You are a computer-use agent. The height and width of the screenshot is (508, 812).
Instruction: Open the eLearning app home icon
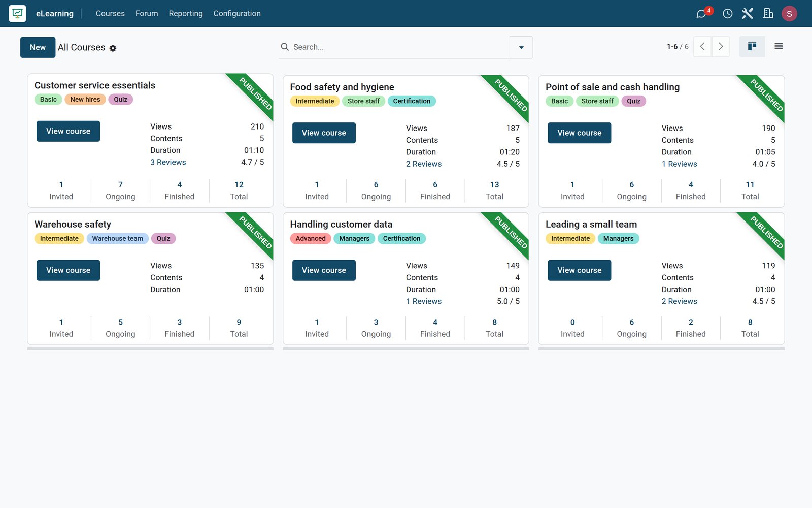coord(17,13)
